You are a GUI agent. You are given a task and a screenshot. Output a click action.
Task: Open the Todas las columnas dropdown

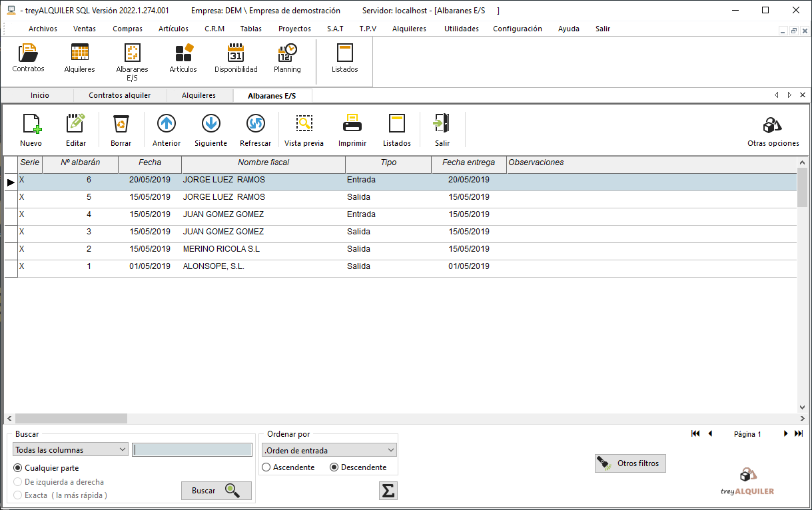click(71, 450)
